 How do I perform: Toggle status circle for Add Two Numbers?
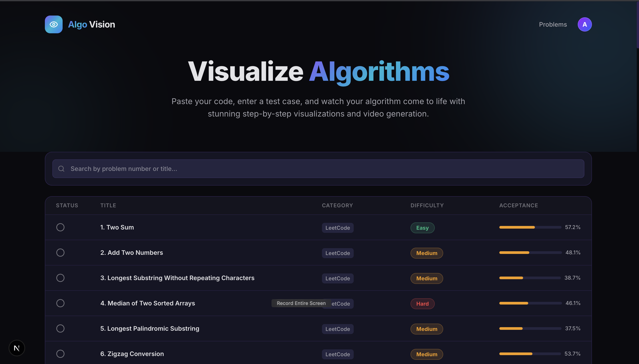pos(60,253)
